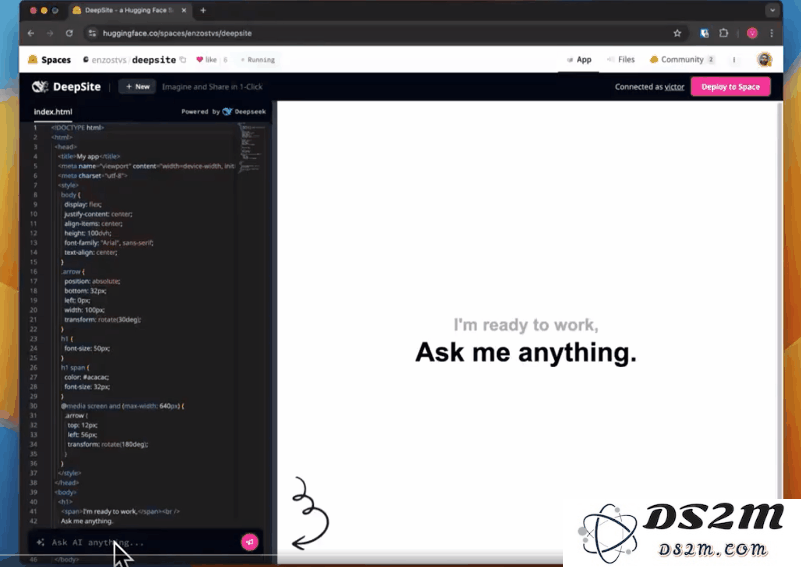The height and width of the screenshot is (567, 801).
Task: Click Deploy to Space button
Action: [x=731, y=87]
